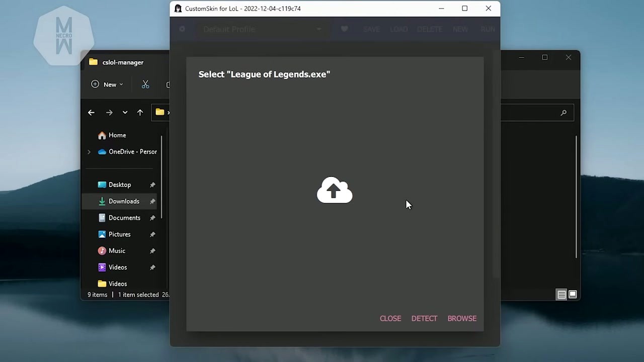
Task: Click the pin icon next to Documents
Action: pos(152,218)
